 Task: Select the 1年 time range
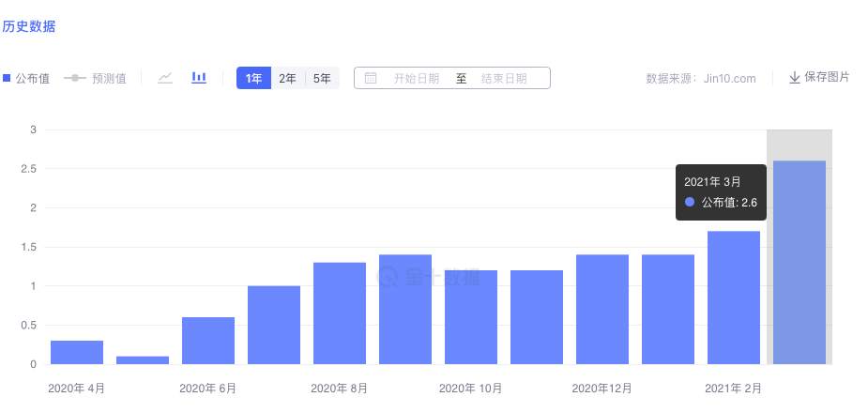[253, 78]
